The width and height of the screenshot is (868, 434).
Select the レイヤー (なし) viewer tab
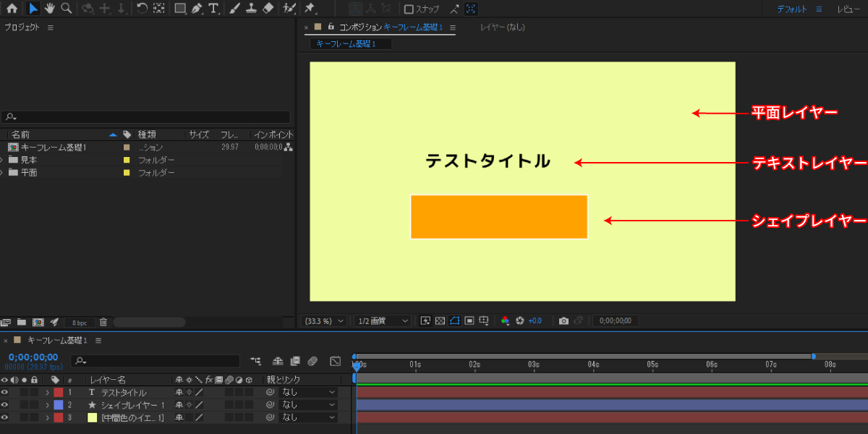tap(502, 27)
